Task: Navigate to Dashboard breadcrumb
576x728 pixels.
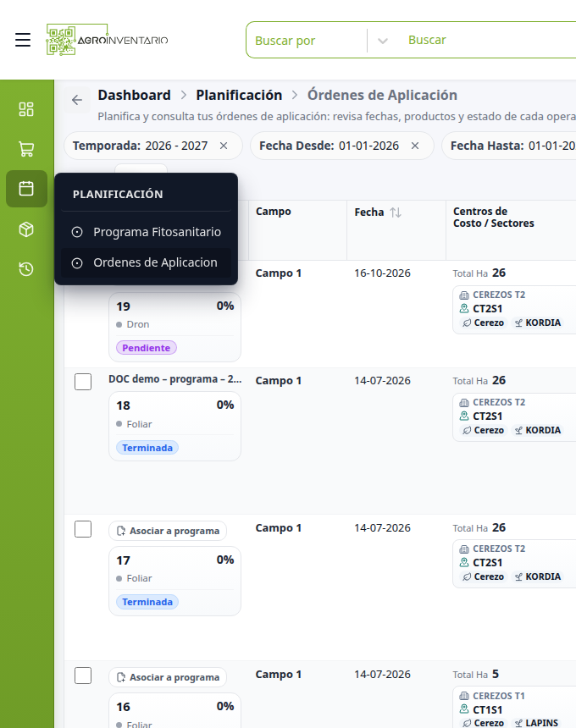Action: click(134, 95)
